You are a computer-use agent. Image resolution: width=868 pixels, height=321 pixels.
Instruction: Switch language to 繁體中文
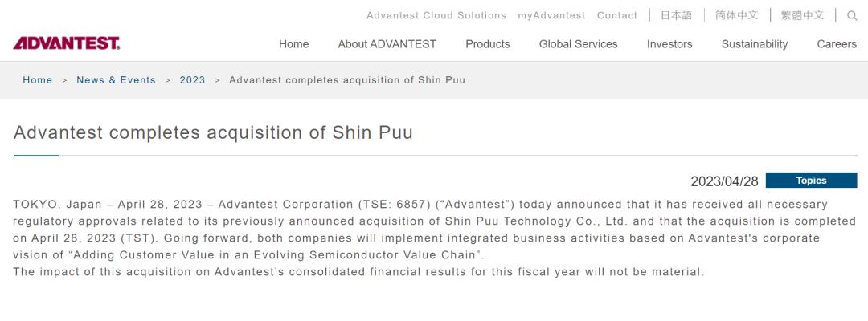point(802,15)
